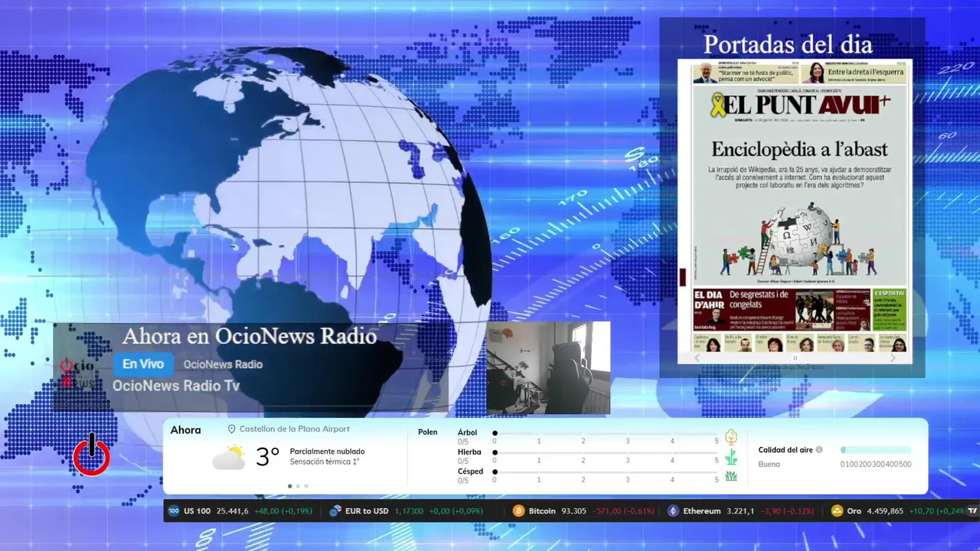
Task: Click the Árbol tree pollen icon
Action: pyautogui.click(x=731, y=437)
